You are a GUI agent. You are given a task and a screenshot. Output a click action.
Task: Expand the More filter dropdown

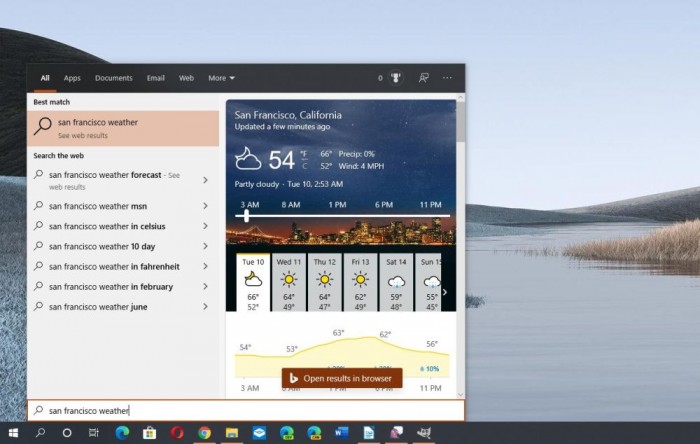[x=221, y=78]
